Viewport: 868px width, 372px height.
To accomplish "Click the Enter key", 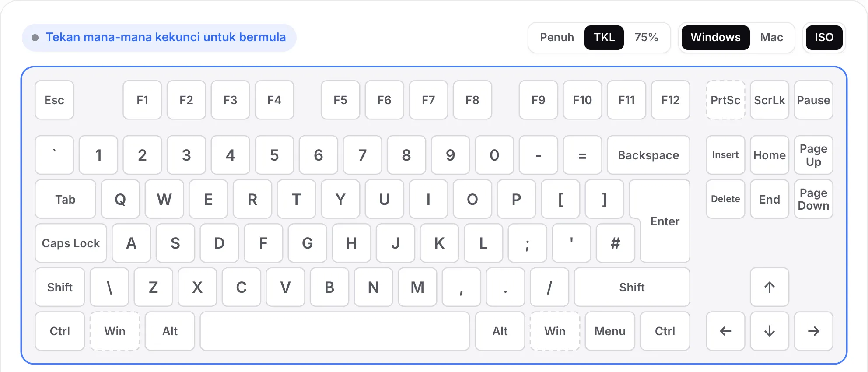I will (x=665, y=221).
